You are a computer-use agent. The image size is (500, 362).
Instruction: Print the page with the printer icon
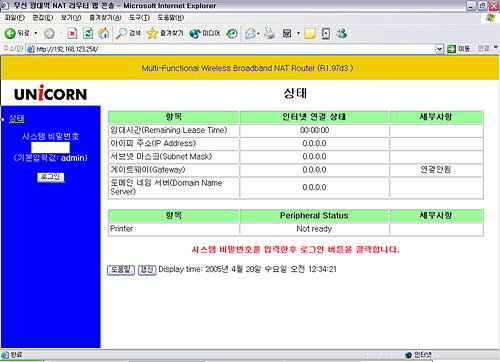pyautogui.click(x=269, y=33)
